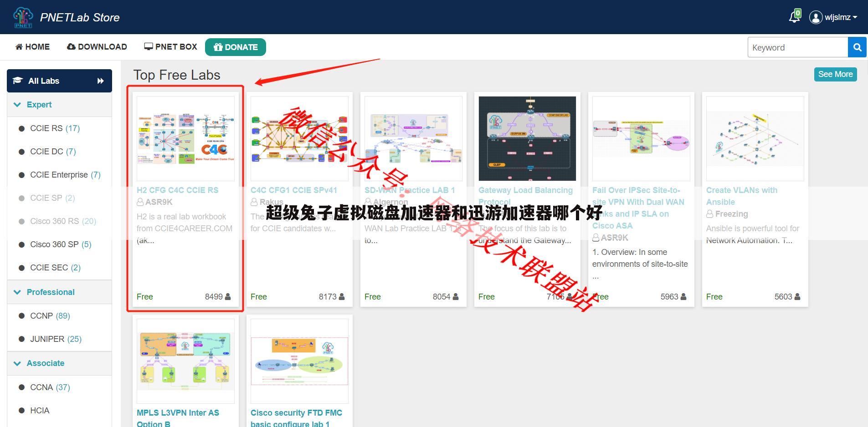Open MPLS L3VPN Inter AS thumbnail
868x427 pixels.
pos(185,361)
